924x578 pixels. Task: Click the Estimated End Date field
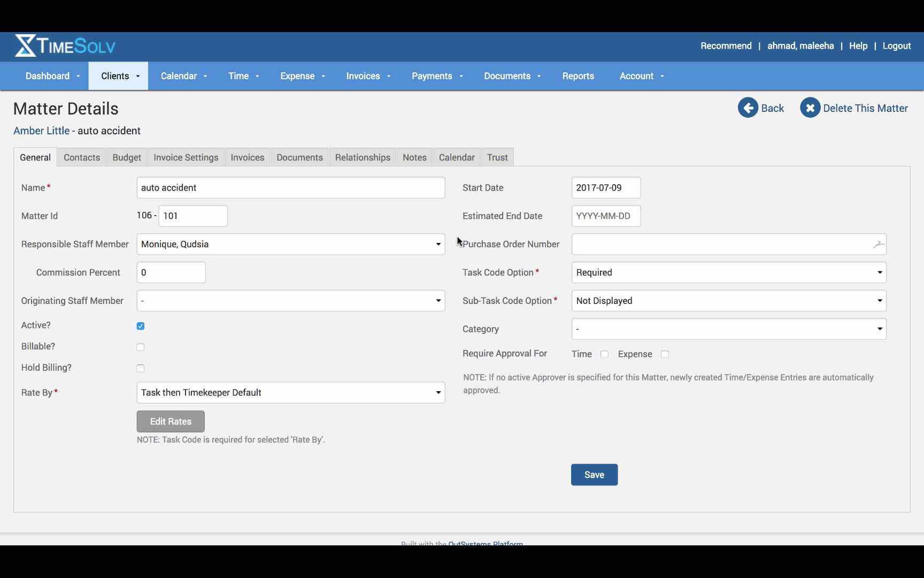click(x=605, y=216)
